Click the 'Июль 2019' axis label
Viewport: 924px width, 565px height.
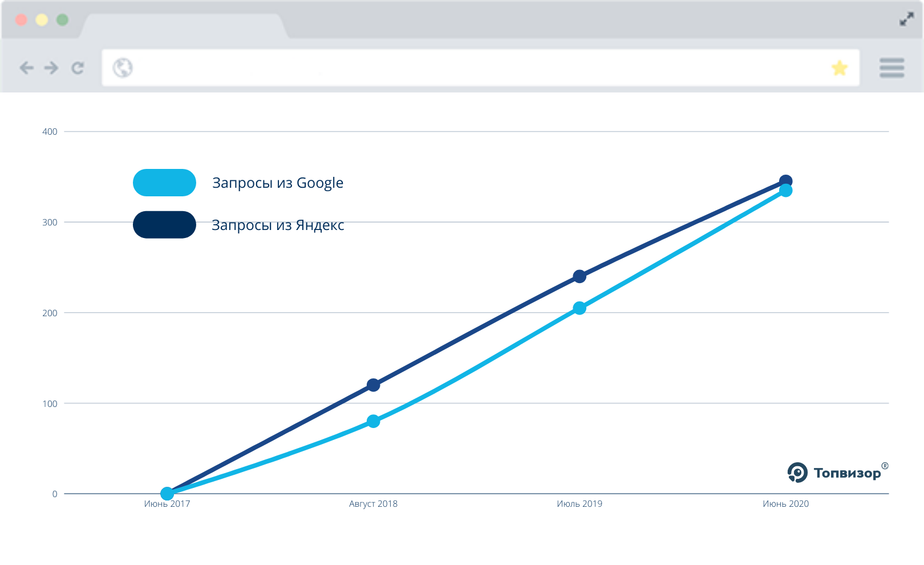(x=579, y=504)
